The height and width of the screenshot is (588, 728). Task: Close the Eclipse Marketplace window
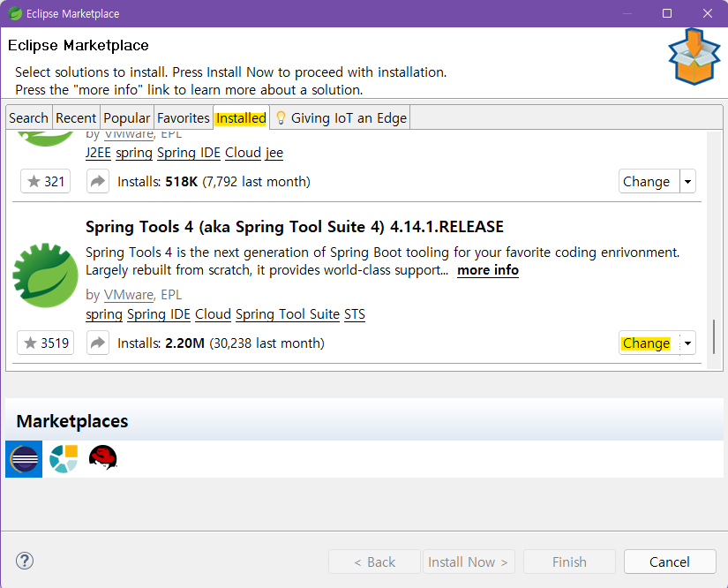[708, 13]
